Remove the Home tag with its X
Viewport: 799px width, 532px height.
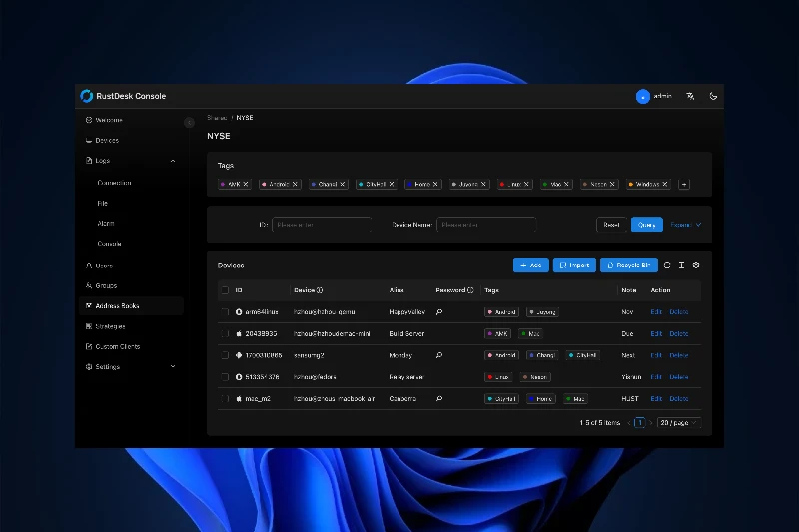tap(435, 184)
